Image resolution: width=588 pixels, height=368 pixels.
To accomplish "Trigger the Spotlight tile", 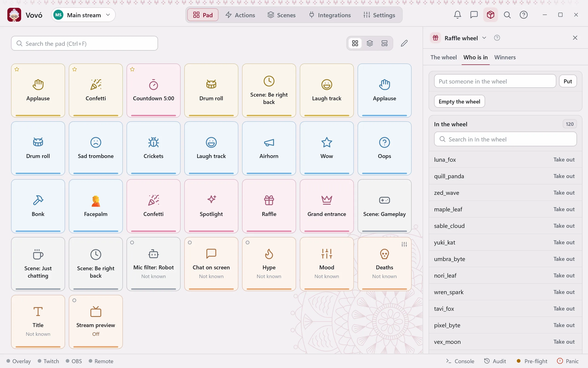I will click(x=211, y=206).
